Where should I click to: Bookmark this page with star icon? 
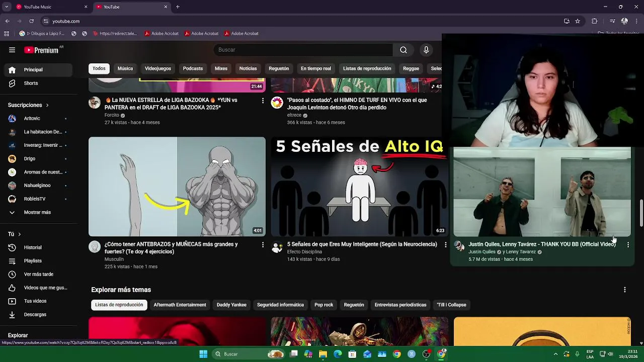click(x=578, y=21)
